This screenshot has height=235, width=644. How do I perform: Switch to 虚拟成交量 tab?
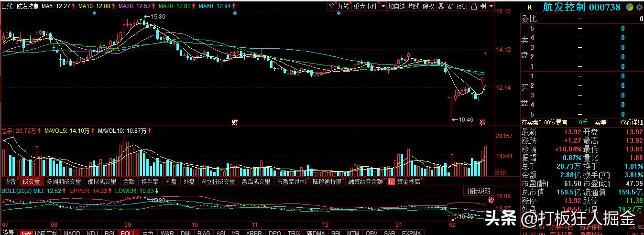pos(102,182)
